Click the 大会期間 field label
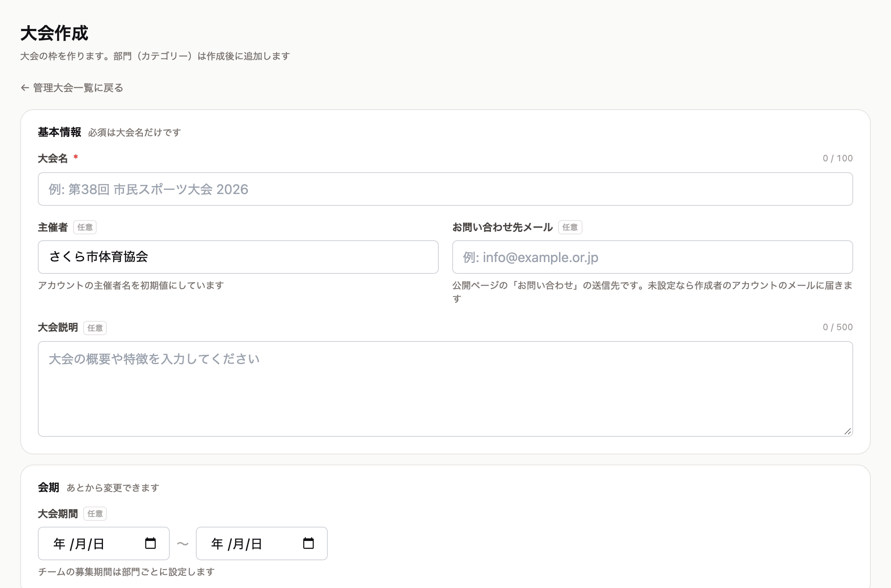This screenshot has width=891, height=588. pyautogui.click(x=58, y=514)
